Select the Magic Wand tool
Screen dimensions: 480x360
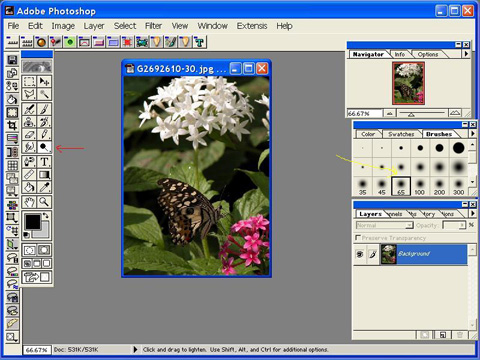click(44, 94)
